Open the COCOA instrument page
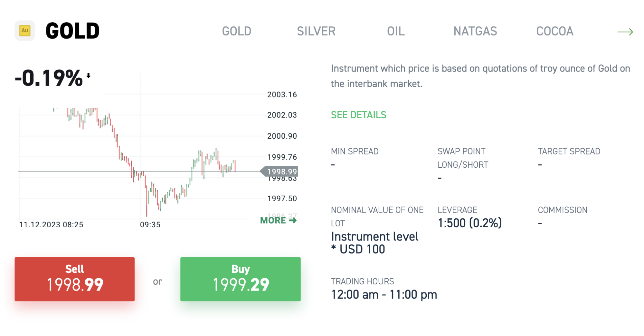Image resolution: width=644 pixels, height=336 pixels. coord(554,31)
